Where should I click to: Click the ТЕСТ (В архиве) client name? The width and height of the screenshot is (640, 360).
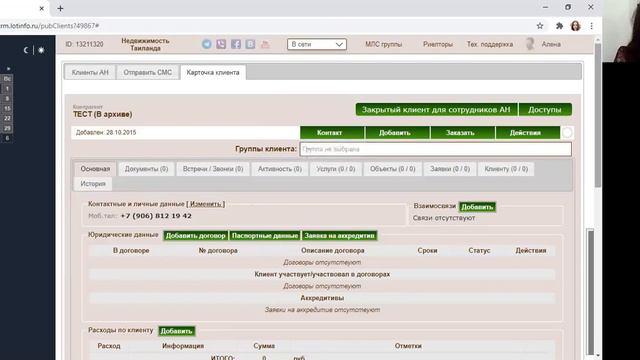coord(102,114)
